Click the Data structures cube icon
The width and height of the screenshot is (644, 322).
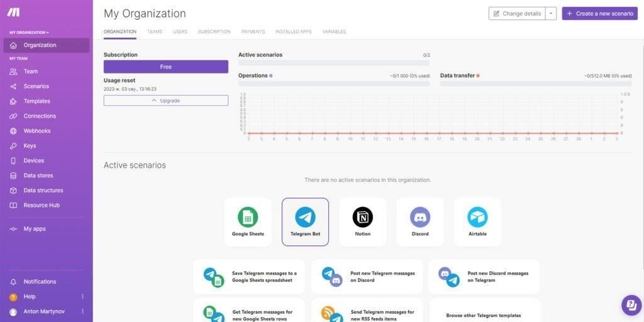pos(13,191)
